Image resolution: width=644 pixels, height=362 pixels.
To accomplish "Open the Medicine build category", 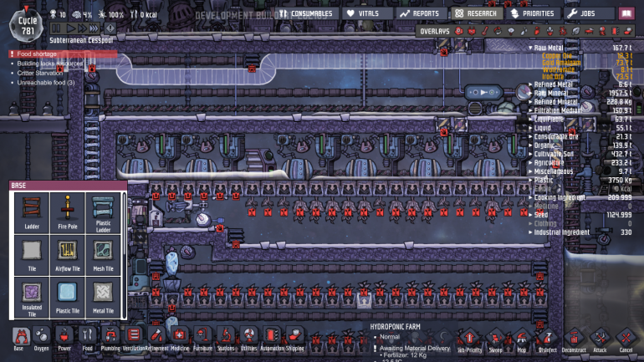I will pos(180,339).
